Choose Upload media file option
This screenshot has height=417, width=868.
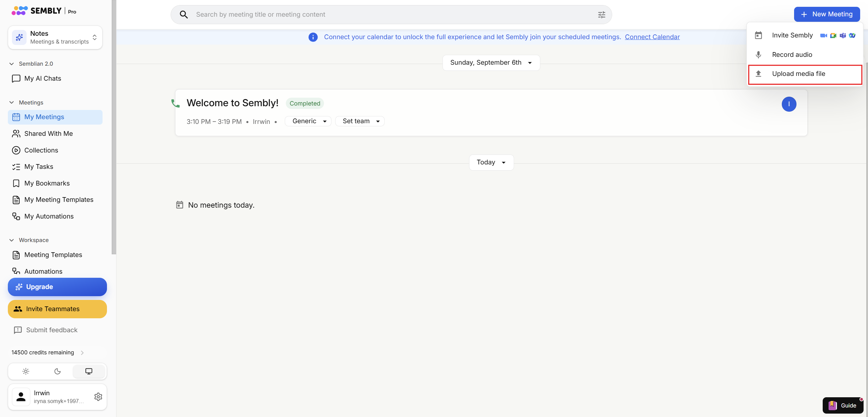coord(805,74)
